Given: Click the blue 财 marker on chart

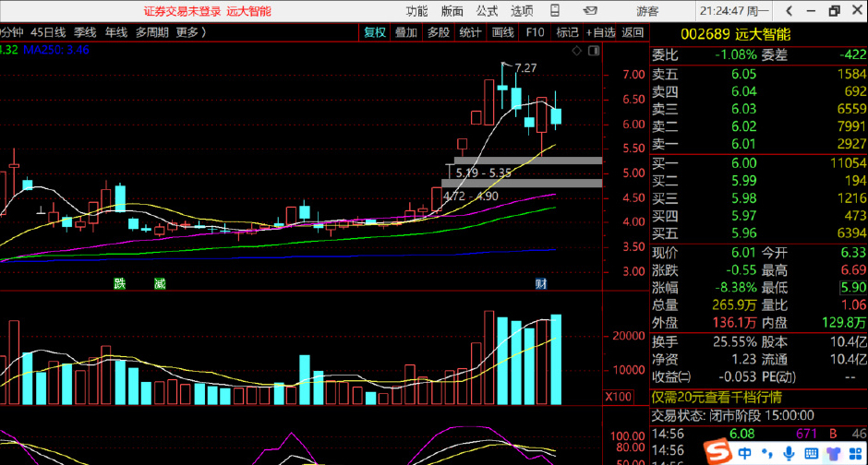Looking at the screenshot, I should coord(541,283).
